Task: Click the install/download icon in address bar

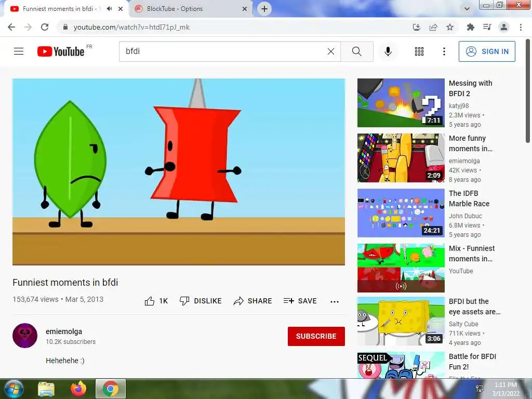Action: click(417, 27)
